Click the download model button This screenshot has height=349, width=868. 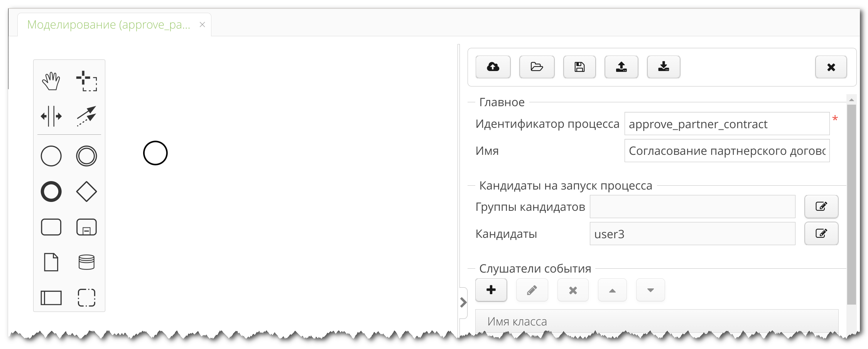(x=663, y=67)
